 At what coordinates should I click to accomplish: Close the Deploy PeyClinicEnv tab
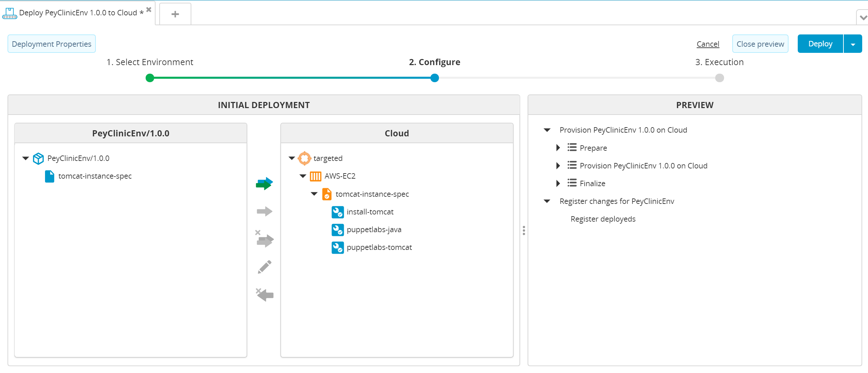(x=149, y=10)
